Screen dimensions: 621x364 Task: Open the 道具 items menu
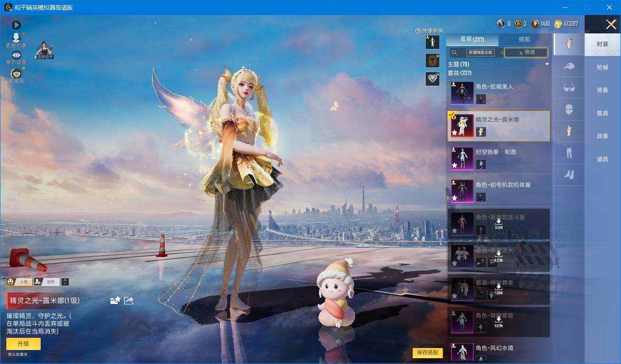[x=603, y=159]
